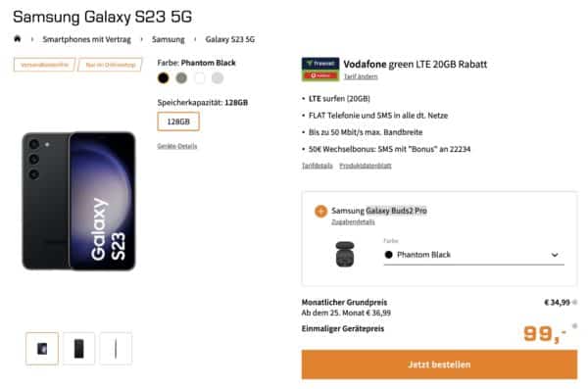Show the first phone thumbnail image
588x389 pixels.
[x=42, y=349]
